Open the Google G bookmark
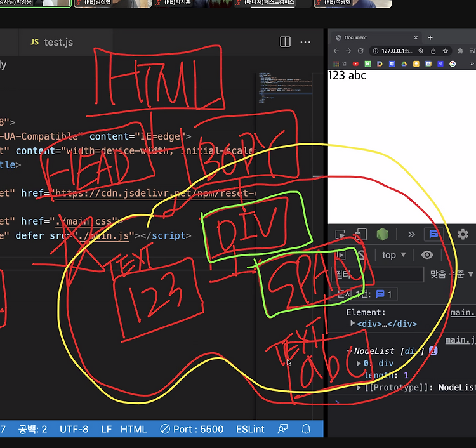The image size is (476, 448). [453, 63]
